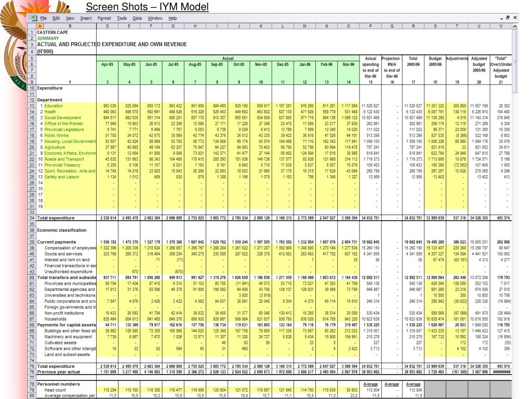Click the EASTERN CAPE title cell

click(52, 32)
